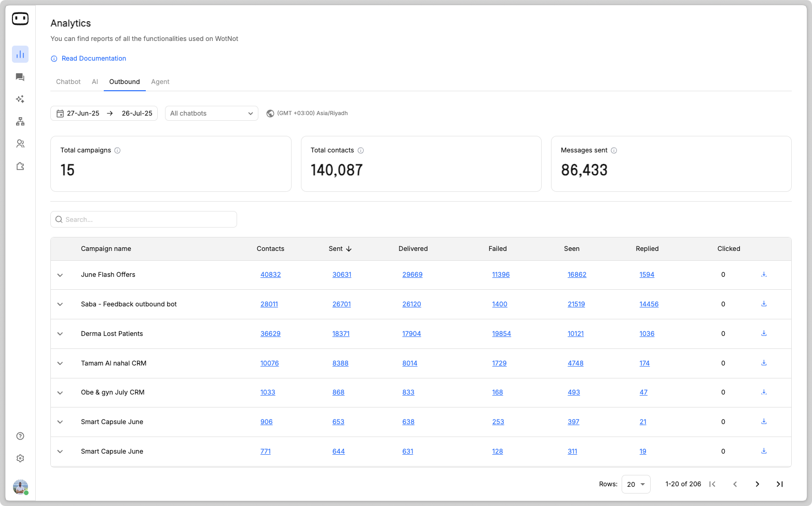The width and height of the screenshot is (812, 506).
Task: Open the contacts people icon in sidebar
Action: click(20, 144)
